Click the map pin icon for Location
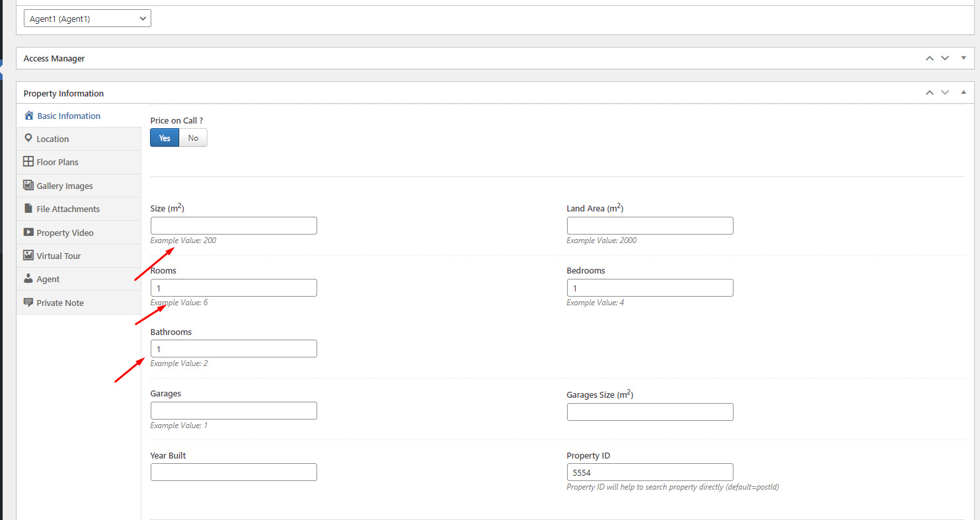This screenshot has width=980, height=520. [28, 139]
